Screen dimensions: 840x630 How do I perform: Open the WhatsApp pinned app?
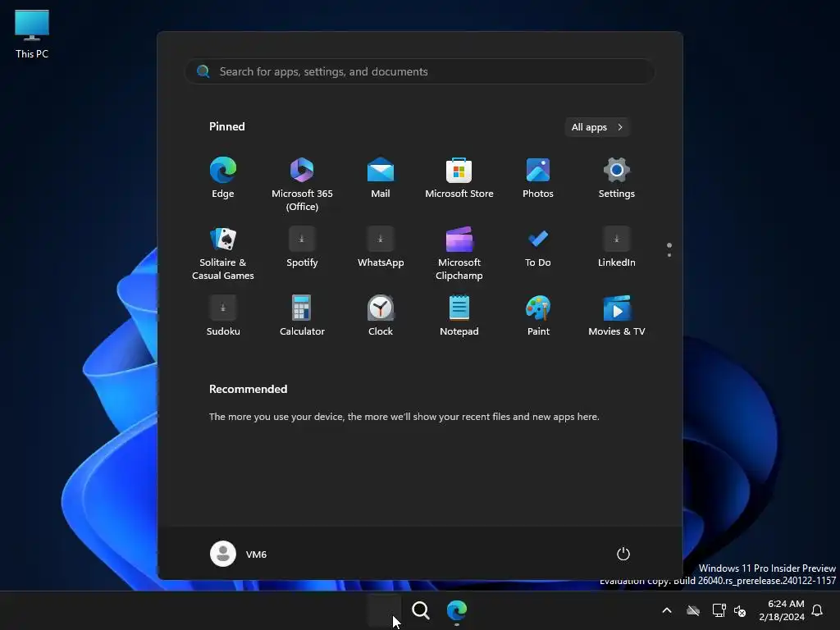coord(381,248)
